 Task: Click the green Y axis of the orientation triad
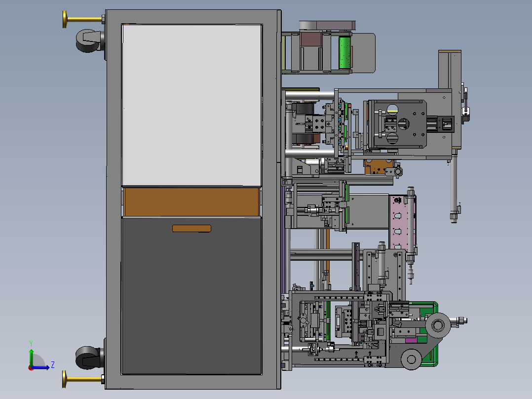coord(31,357)
